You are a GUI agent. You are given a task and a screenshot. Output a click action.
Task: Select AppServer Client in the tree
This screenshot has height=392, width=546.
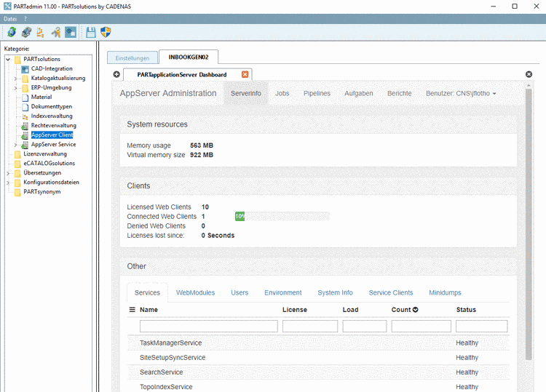[52, 135]
